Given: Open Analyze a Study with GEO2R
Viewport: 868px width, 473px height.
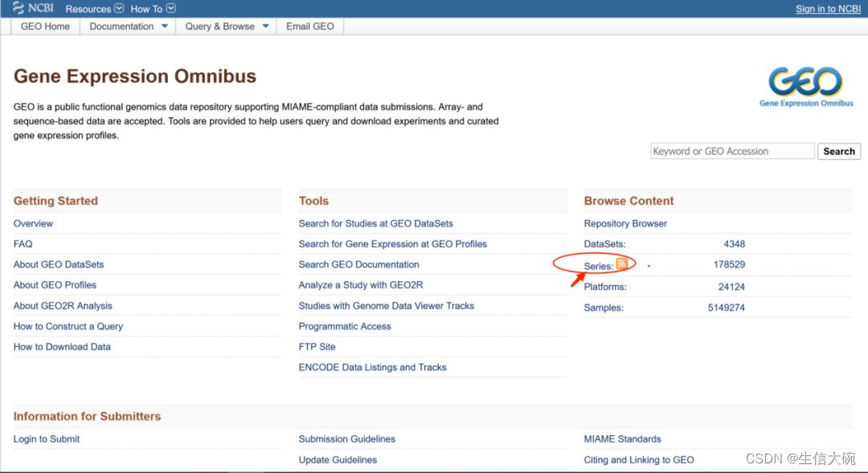Looking at the screenshot, I should 360,285.
